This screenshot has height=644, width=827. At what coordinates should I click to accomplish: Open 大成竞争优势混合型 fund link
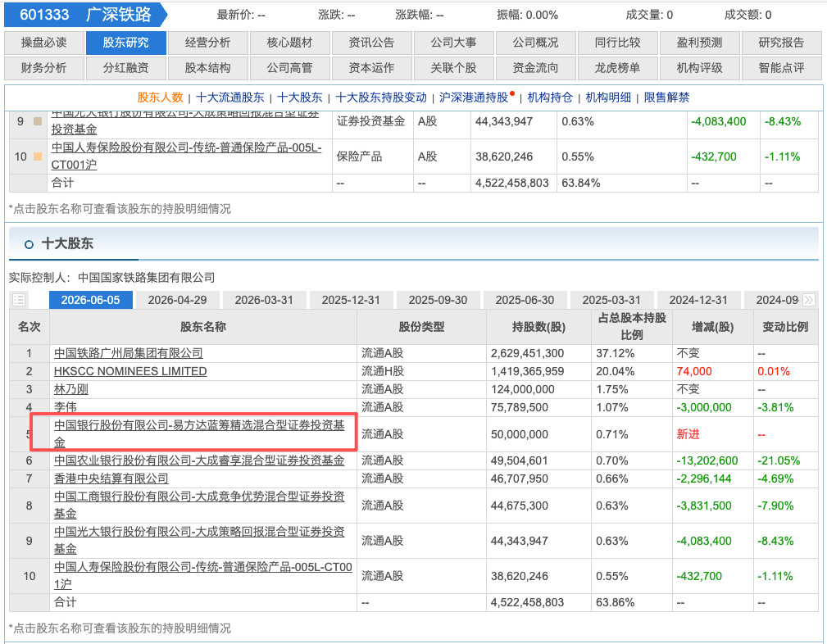tap(199, 506)
